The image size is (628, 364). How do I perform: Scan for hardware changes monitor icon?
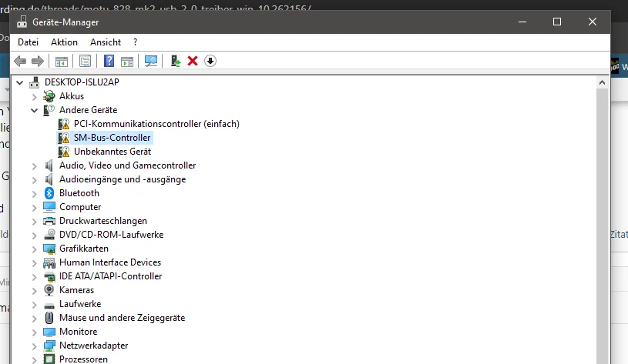click(151, 61)
